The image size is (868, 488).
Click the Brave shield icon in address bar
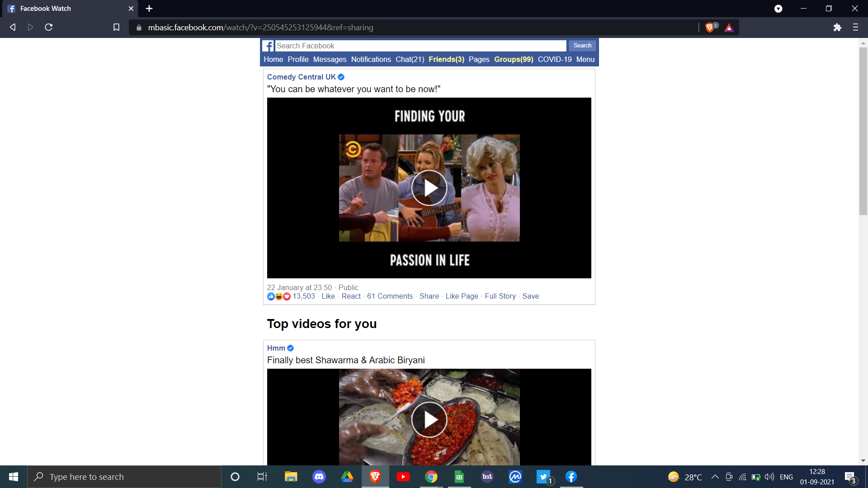(x=710, y=27)
